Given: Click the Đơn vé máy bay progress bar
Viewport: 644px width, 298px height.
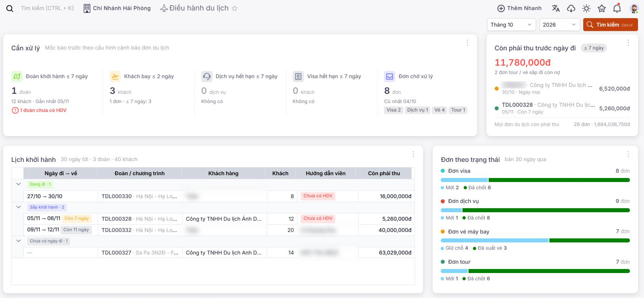Looking at the screenshot, I should tap(535, 240).
